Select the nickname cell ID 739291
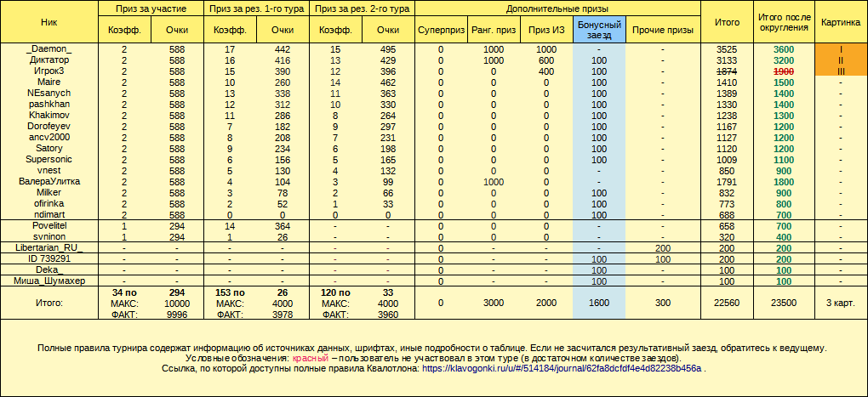The height and width of the screenshot is (397, 868). (49, 258)
